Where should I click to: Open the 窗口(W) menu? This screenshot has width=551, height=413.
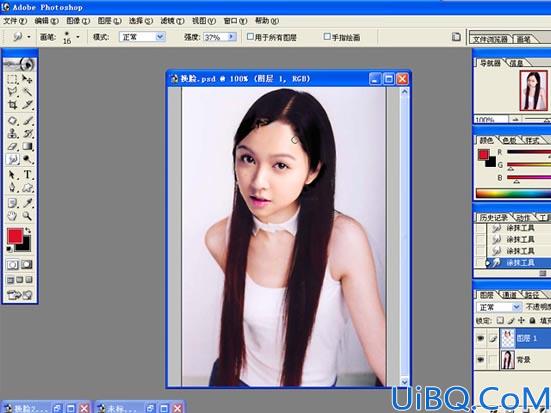click(x=235, y=21)
